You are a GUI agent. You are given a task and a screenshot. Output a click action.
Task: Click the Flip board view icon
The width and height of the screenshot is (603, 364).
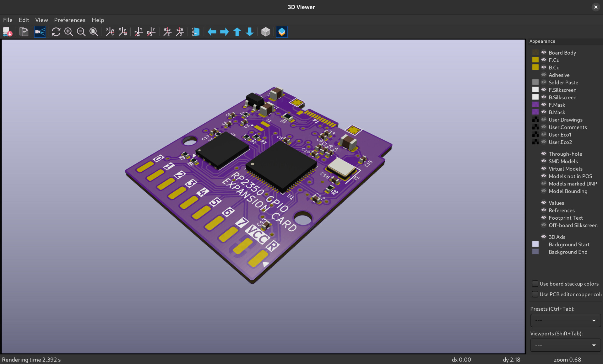[x=196, y=32]
